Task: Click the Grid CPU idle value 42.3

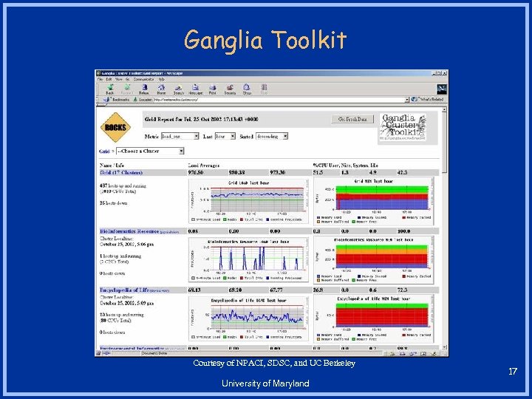Action: coord(402,173)
